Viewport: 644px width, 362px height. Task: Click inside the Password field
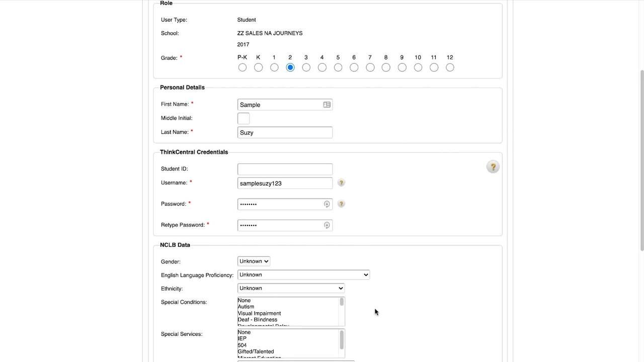(285, 204)
